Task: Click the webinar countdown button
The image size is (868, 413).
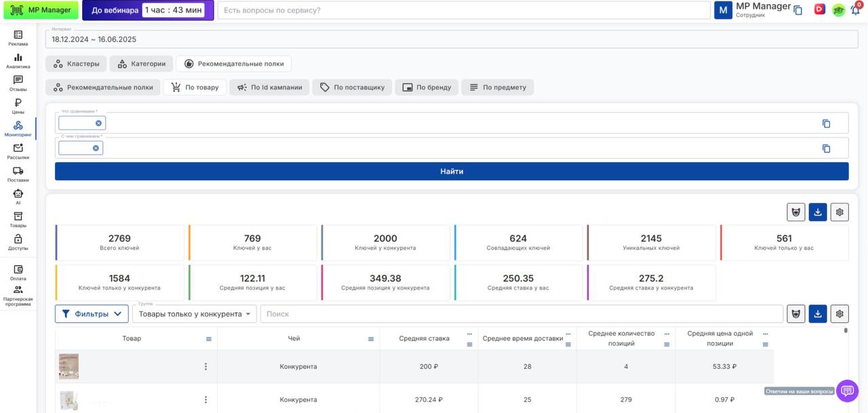Action: click(x=148, y=10)
